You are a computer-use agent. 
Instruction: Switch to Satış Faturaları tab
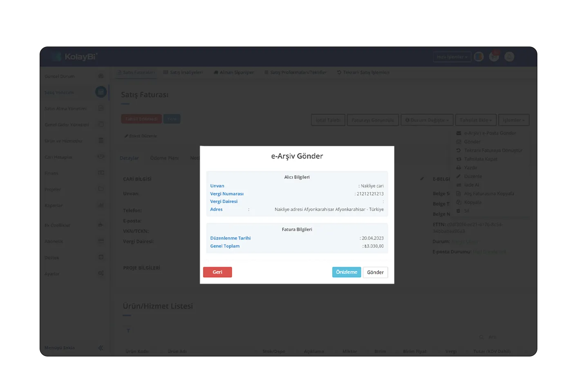tap(136, 72)
